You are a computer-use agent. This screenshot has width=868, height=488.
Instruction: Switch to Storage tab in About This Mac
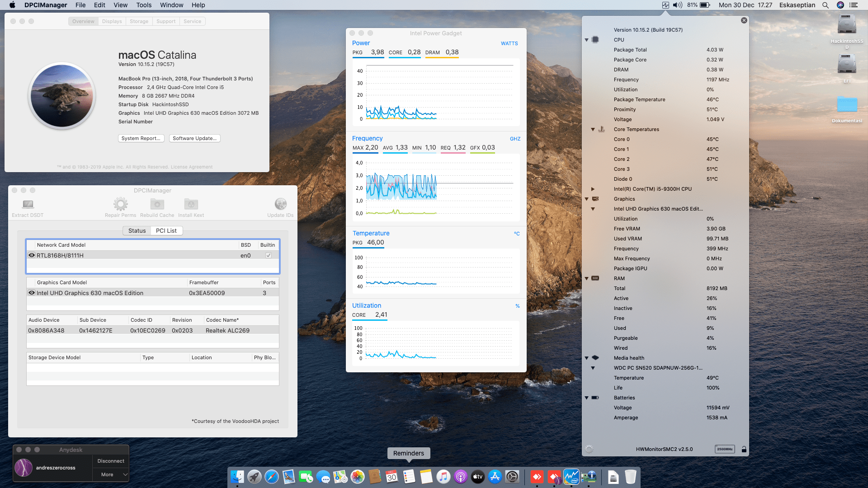[x=139, y=21]
